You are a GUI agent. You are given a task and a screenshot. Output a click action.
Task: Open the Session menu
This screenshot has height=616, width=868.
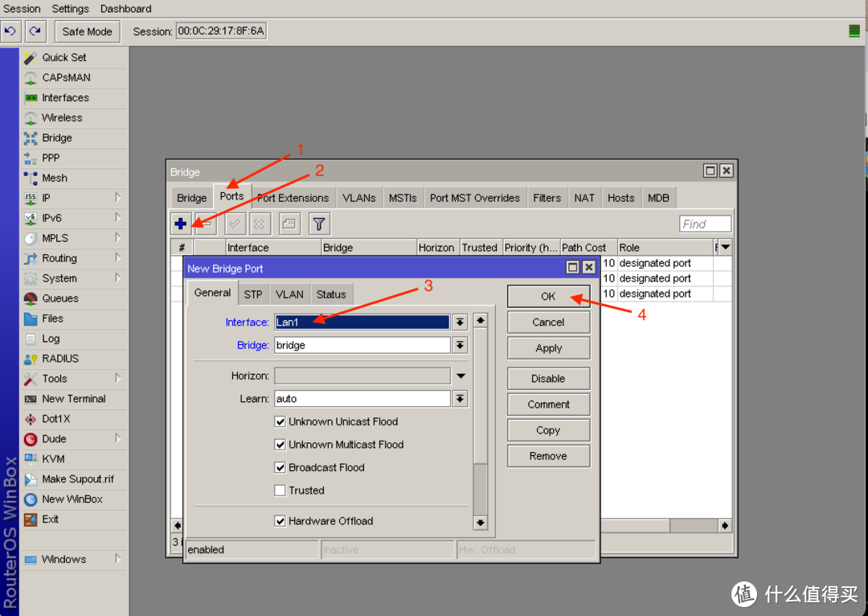click(22, 9)
